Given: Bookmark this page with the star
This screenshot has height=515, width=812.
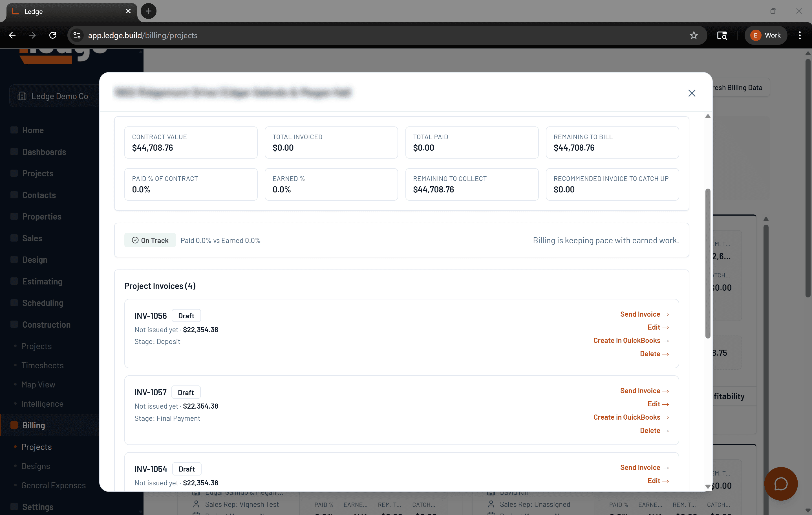Looking at the screenshot, I should [694, 36].
